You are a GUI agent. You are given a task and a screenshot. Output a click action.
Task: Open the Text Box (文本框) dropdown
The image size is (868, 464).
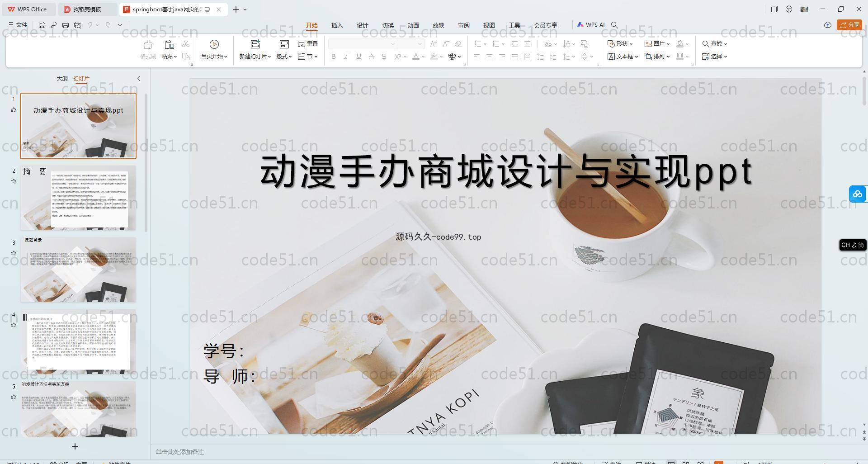623,57
